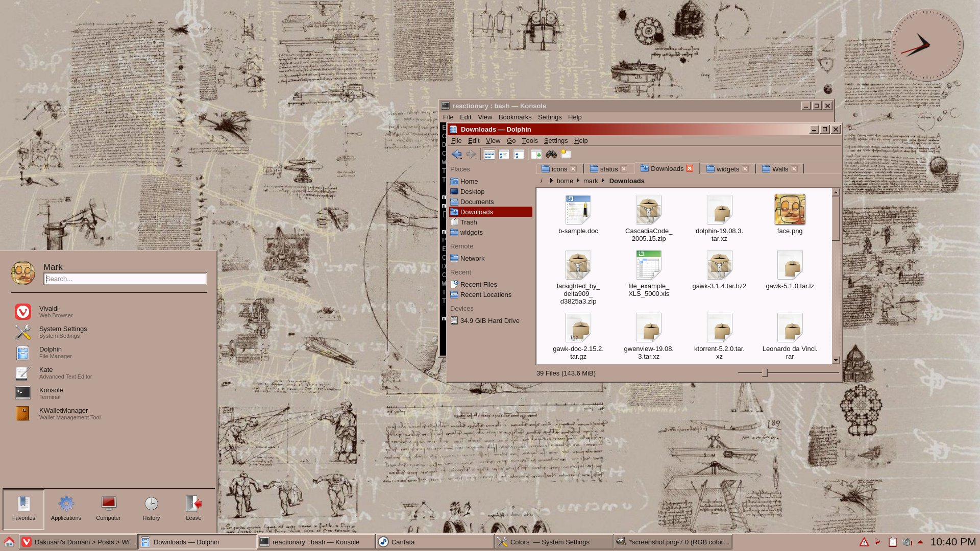Select Documents in Places panel
Screen dimensions: 980x551
point(491,202)
